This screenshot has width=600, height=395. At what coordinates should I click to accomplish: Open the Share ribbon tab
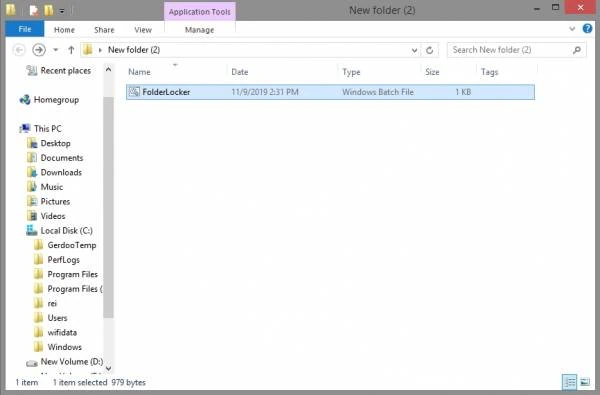(x=104, y=30)
